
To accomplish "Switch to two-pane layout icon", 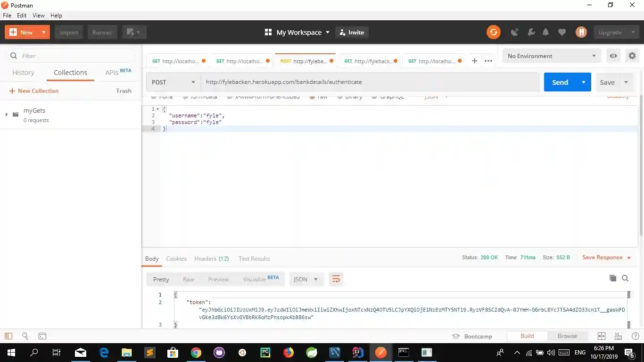I will pyautogui.click(x=601, y=336).
